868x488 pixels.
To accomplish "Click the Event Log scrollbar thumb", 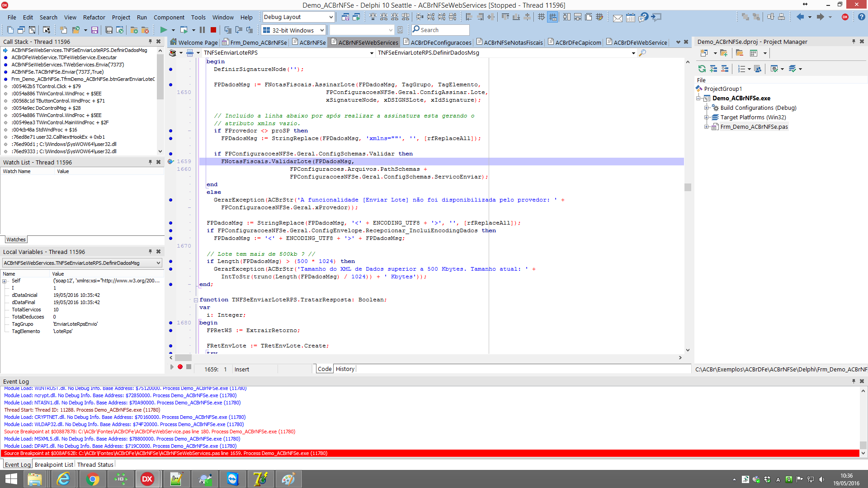I will 863,445.
